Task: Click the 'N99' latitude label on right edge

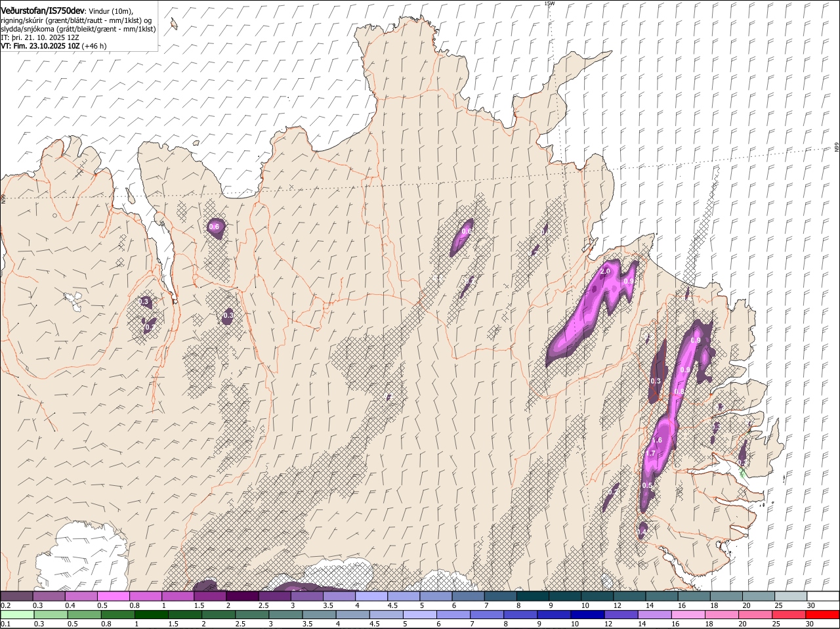Action: click(837, 148)
